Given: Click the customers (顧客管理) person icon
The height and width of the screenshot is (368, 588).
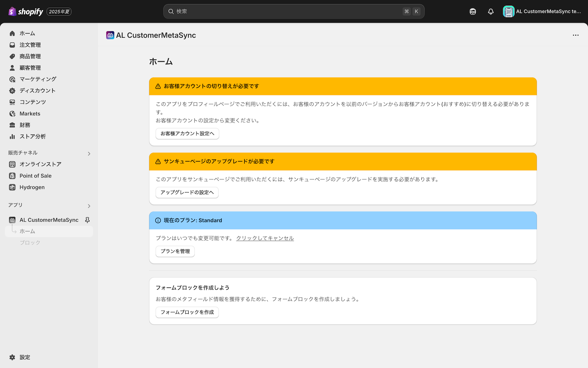Looking at the screenshot, I should click(12, 68).
